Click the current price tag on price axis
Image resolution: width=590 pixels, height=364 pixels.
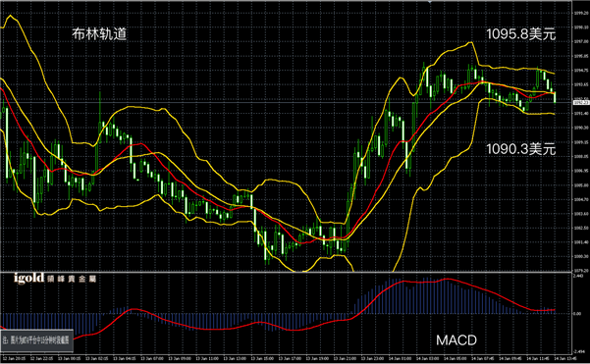pyautogui.click(x=581, y=102)
